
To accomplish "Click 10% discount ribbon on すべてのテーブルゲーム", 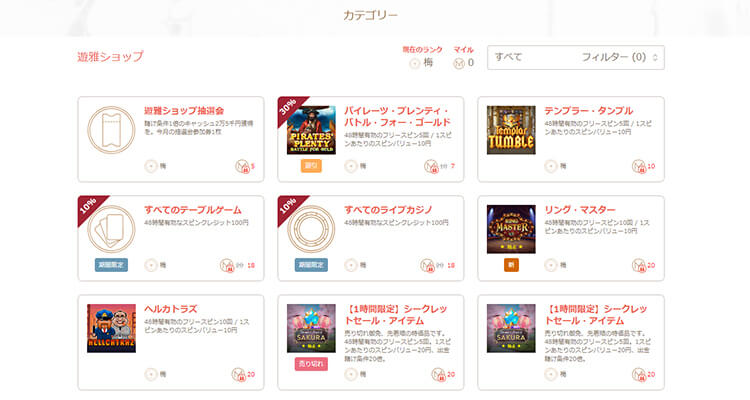I will [x=88, y=207].
